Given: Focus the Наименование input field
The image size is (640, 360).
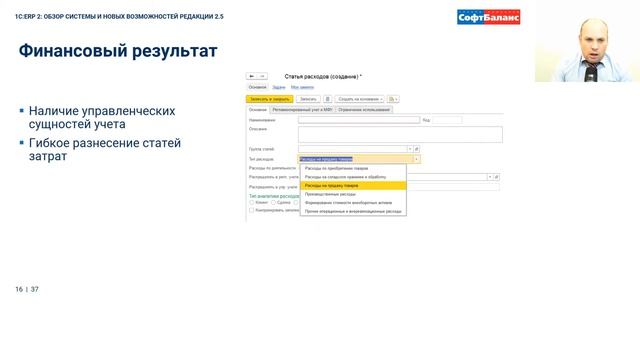Looking at the screenshot, I should (359, 120).
